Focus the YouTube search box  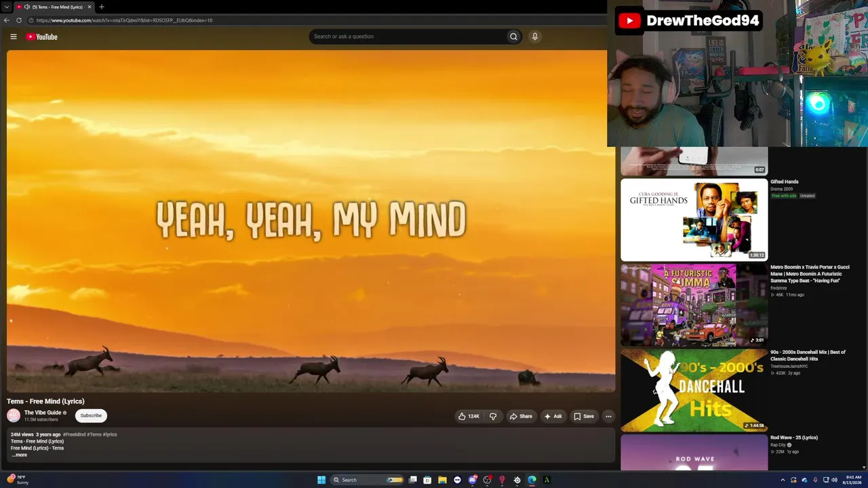click(407, 37)
